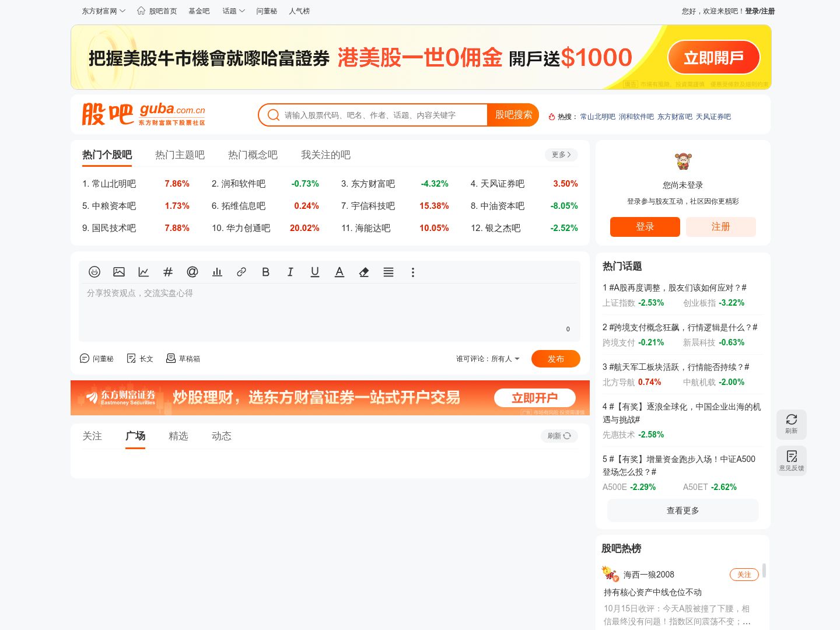Open the 动态 feed tab
Viewport: 840px width, 630px height.
pyautogui.click(x=222, y=436)
